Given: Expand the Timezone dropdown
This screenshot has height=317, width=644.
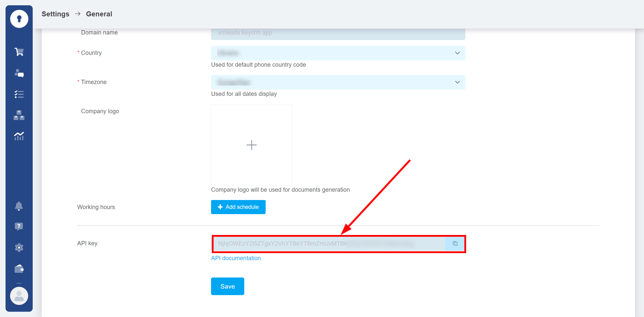Looking at the screenshot, I should 338,82.
